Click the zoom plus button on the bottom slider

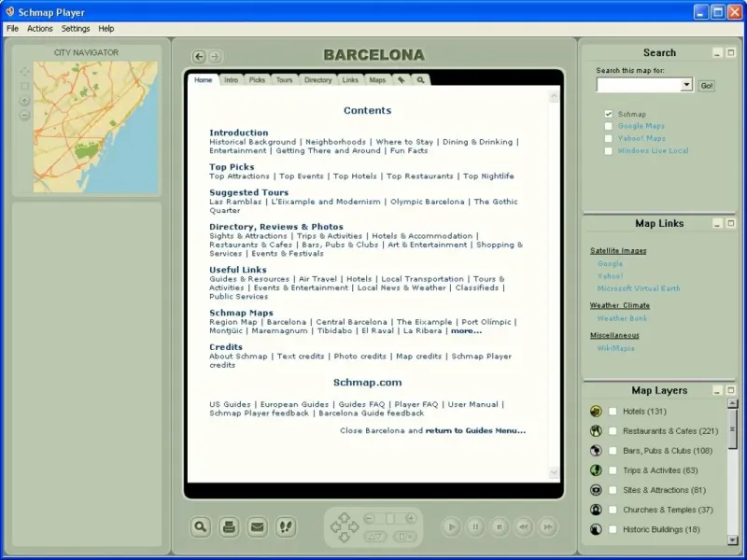point(411,519)
